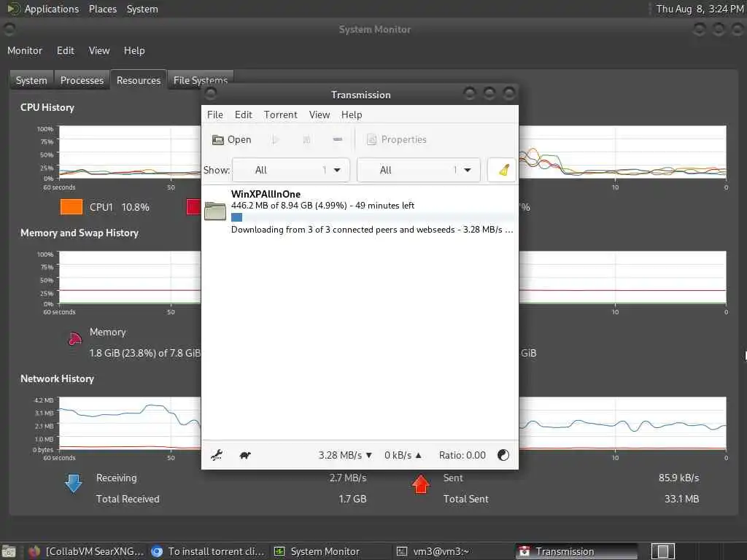The image size is (747, 560).
Task: Open the Places menu in top panel
Action: tap(103, 9)
